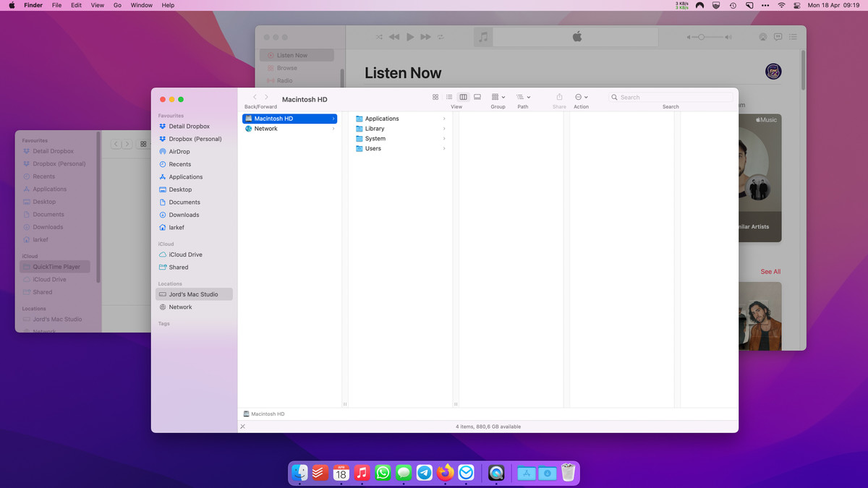The height and width of the screenshot is (488, 868).
Task: Open WhatsApp from the Dock
Action: [383, 473]
